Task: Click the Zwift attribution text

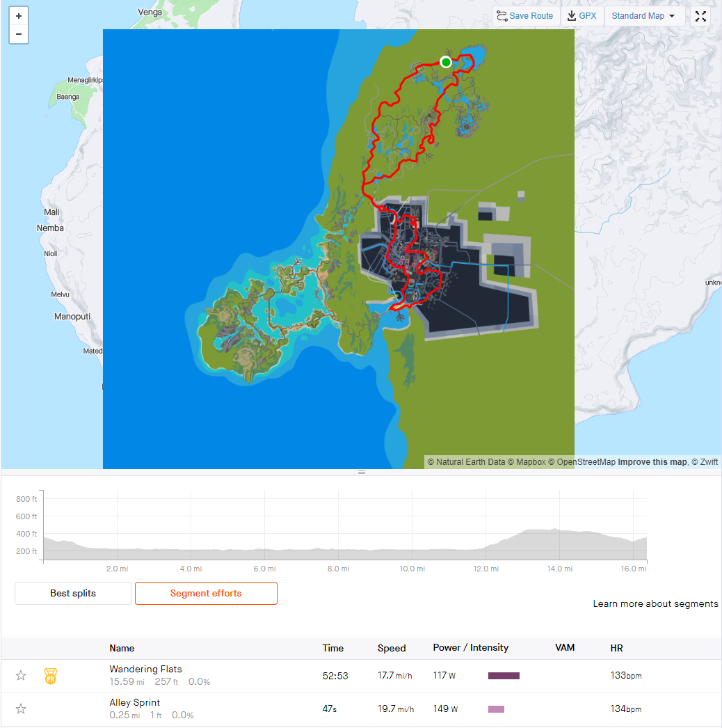Action: click(705, 462)
